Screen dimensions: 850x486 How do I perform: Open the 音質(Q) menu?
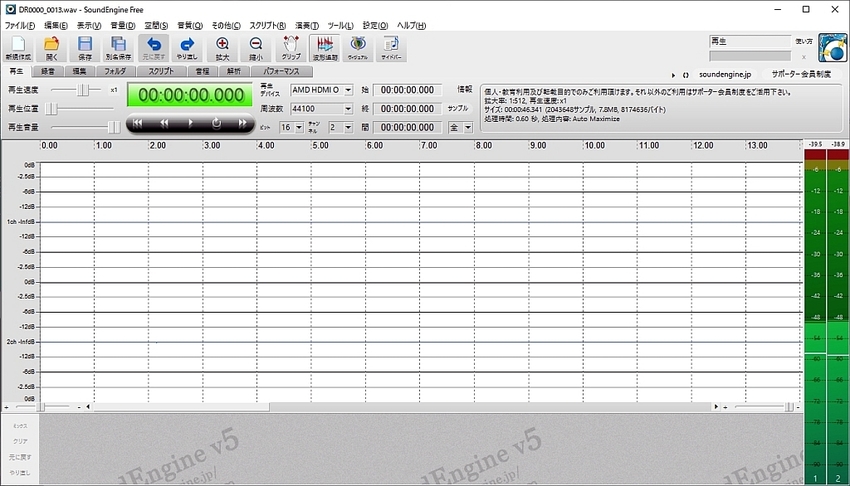(x=190, y=25)
